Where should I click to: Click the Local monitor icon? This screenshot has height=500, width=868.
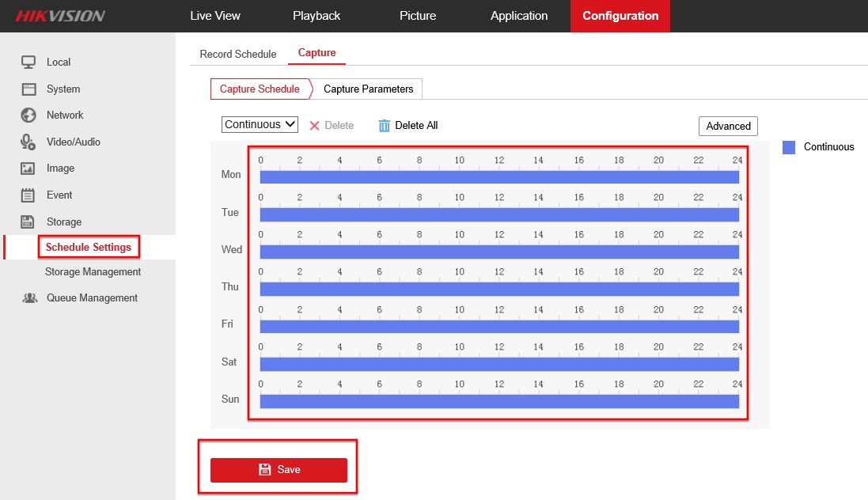tap(28, 62)
